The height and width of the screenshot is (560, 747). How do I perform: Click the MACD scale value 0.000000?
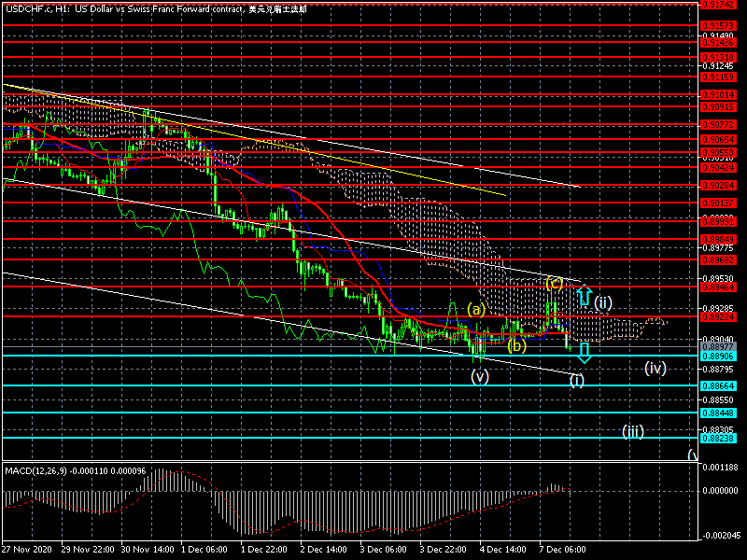click(x=720, y=491)
